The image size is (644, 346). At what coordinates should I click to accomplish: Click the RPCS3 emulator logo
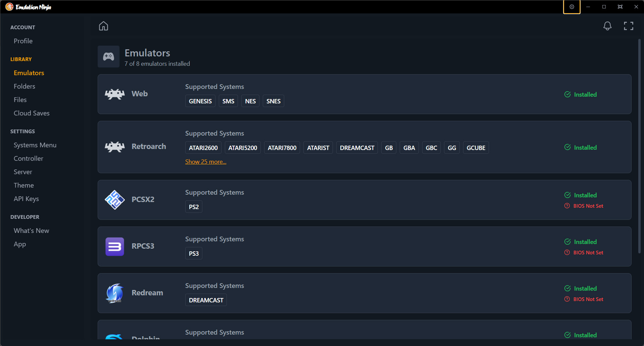[114, 246]
